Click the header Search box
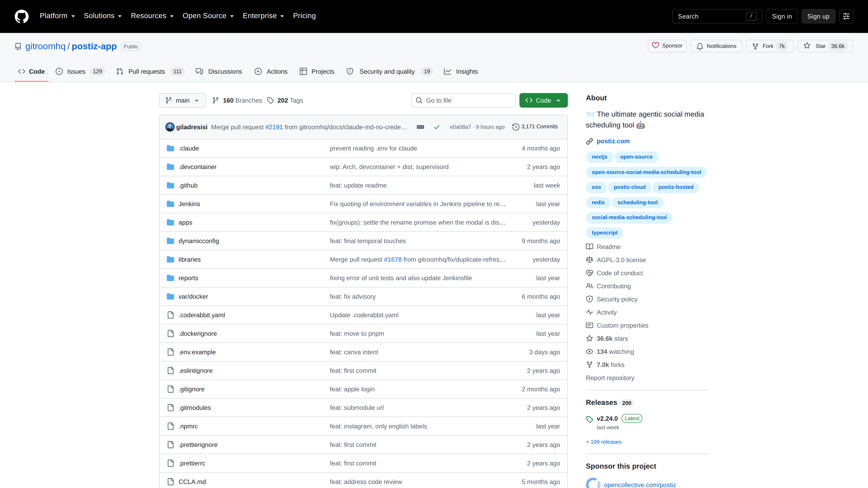868x488 pixels. click(717, 16)
